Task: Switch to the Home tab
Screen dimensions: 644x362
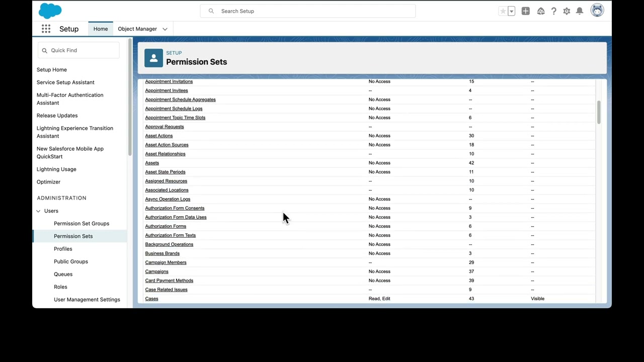Action: 101,29
